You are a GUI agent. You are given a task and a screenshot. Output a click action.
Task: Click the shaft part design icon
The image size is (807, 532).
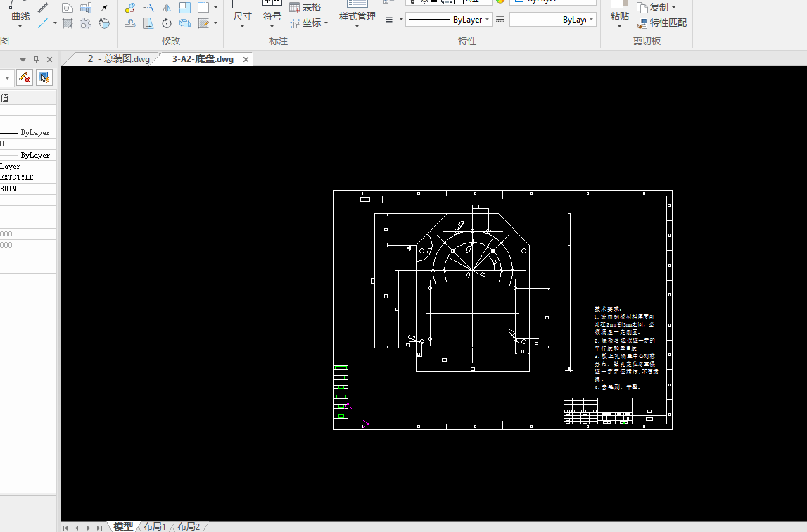click(x=86, y=7)
